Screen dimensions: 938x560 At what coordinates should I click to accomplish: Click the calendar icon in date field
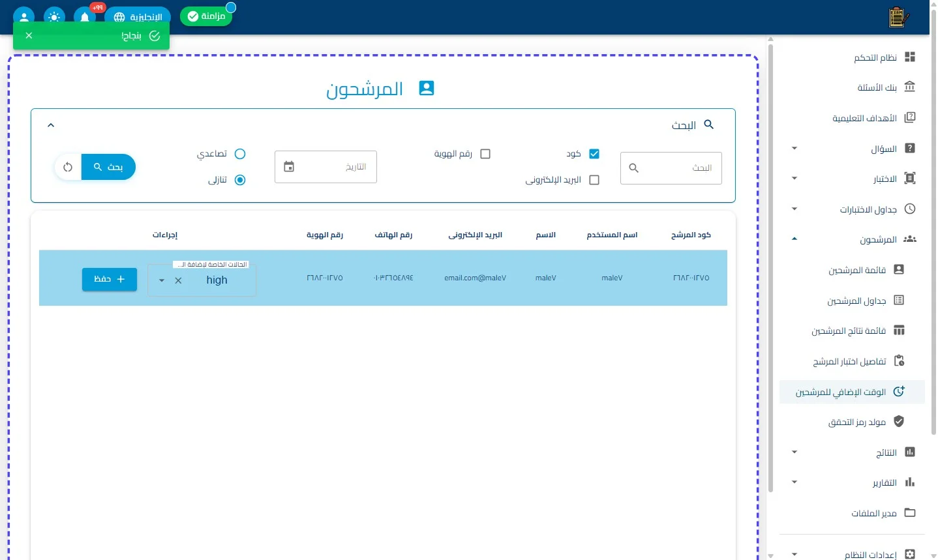pyautogui.click(x=289, y=167)
